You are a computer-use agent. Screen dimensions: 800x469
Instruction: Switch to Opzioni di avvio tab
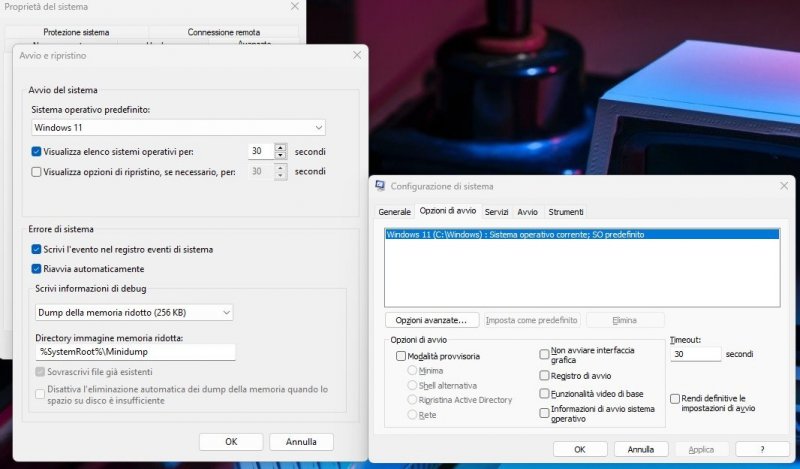447,211
